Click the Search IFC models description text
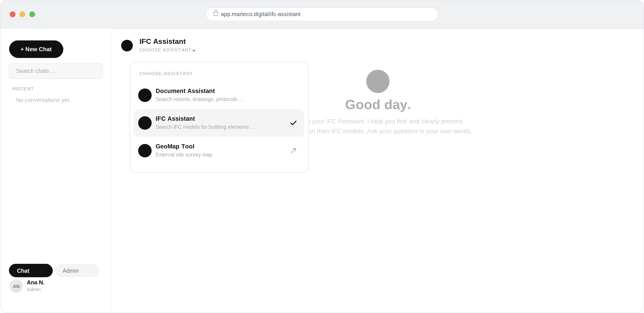 pyautogui.click(x=205, y=127)
